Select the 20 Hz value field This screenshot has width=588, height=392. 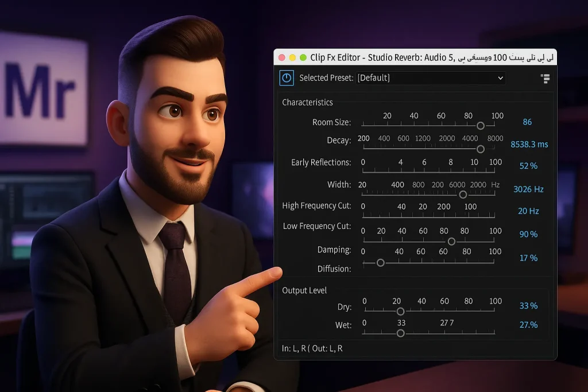point(528,211)
